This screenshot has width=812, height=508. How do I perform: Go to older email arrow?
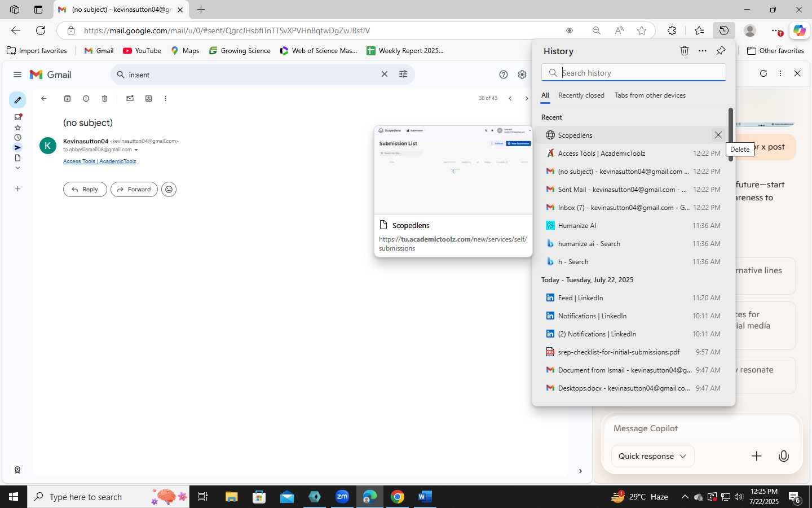tap(527, 98)
